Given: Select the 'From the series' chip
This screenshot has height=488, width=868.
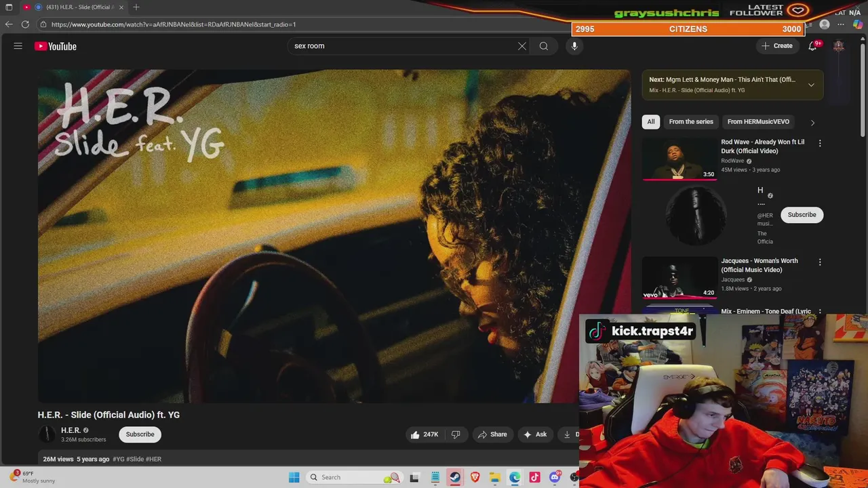Looking at the screenshot, I should pyautogui.click(x=691, y=121).
